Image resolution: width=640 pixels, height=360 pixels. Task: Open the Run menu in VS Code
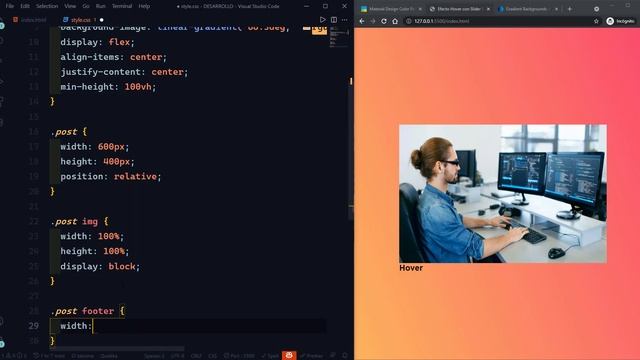click(100, 6)
